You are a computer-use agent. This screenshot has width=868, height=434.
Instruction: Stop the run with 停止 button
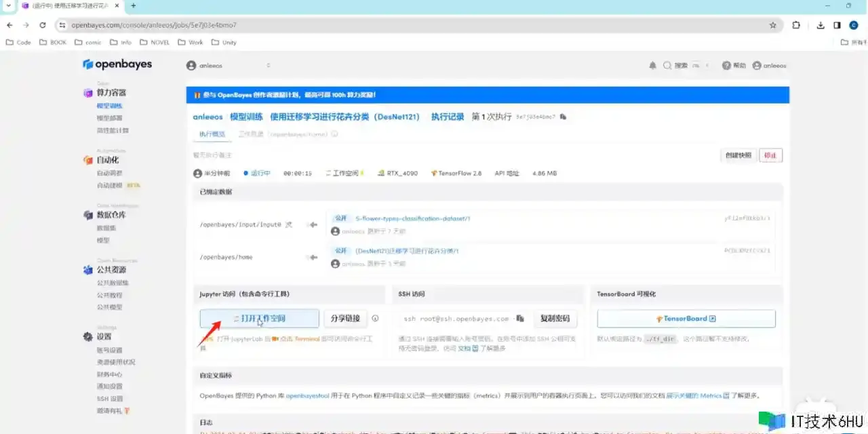770,155
